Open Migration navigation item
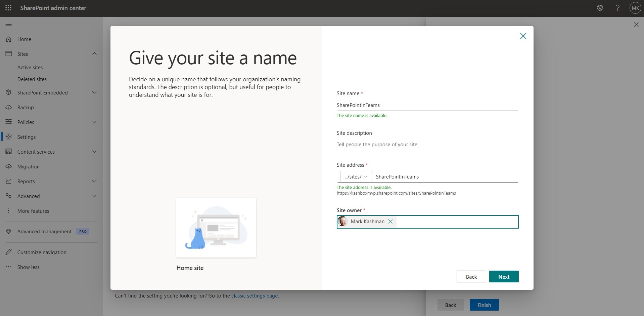644x316 pixels. pyautogui.click(x=28, y=166)
